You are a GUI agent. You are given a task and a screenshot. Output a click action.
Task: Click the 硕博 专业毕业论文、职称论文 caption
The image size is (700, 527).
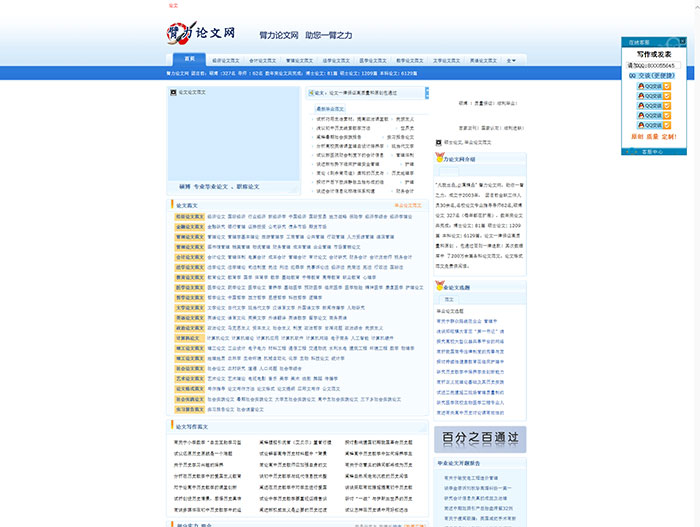pyautogui.click(x=219, y=187)
